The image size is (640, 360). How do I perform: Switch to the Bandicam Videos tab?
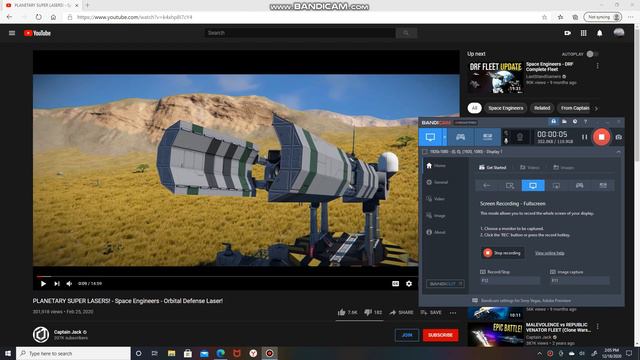tap(530, 167)
